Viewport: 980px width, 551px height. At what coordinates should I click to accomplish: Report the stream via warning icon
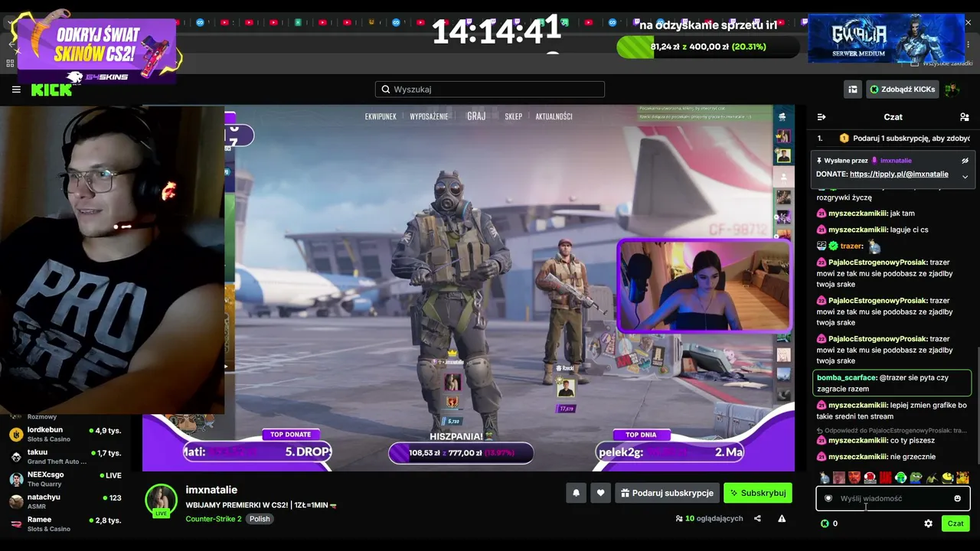pos(782,518)
